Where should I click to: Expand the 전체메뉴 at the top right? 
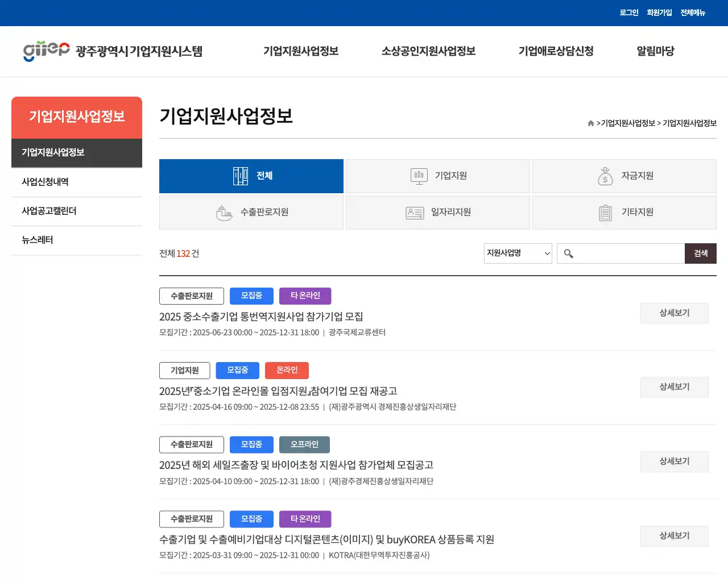693,12
